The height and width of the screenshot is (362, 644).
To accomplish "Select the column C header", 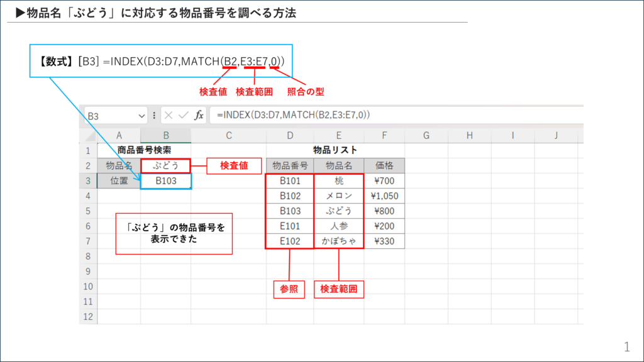I will [229, 136].
